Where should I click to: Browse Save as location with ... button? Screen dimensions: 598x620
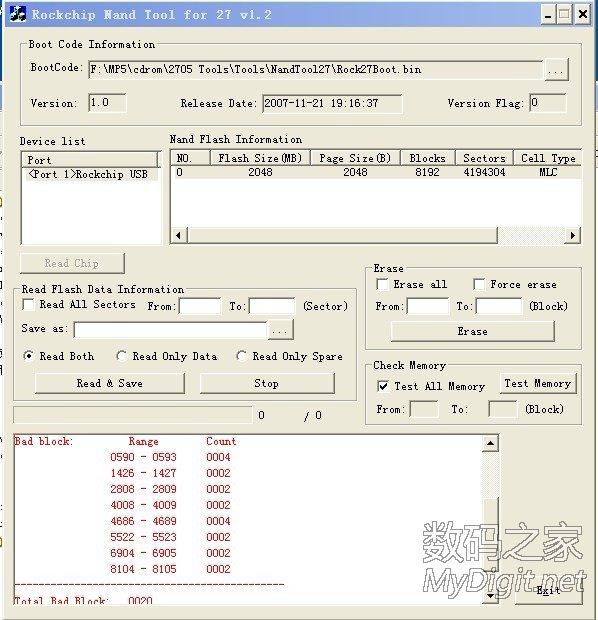point(280,330)
